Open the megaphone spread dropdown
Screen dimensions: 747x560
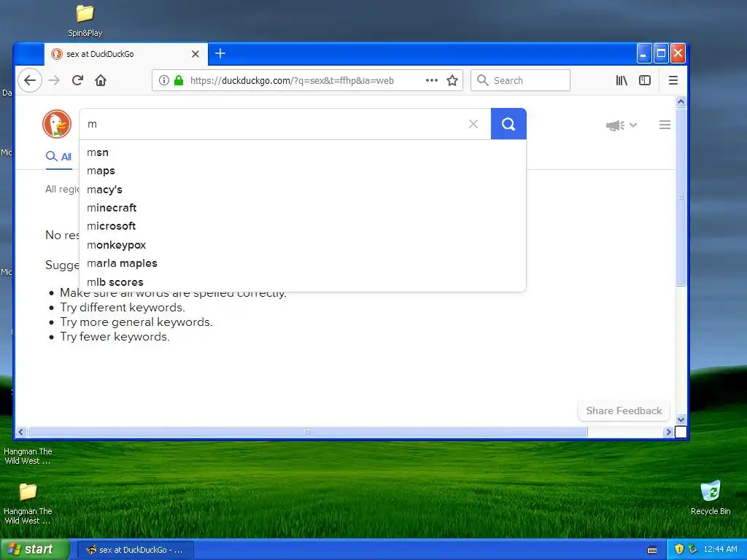(x=622, y=125)
